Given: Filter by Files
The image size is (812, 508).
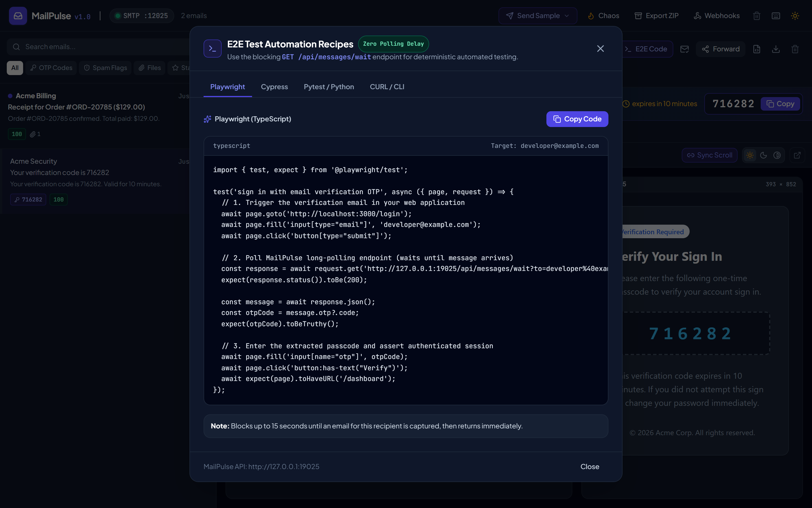Looking at the screenshot, I should click(x=149, y=68).
